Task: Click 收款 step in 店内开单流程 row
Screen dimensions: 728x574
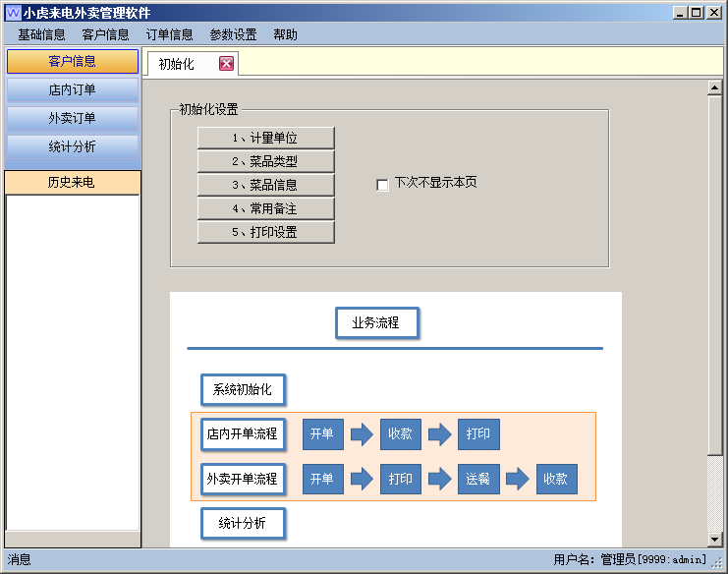Action: tap(400, 434)
